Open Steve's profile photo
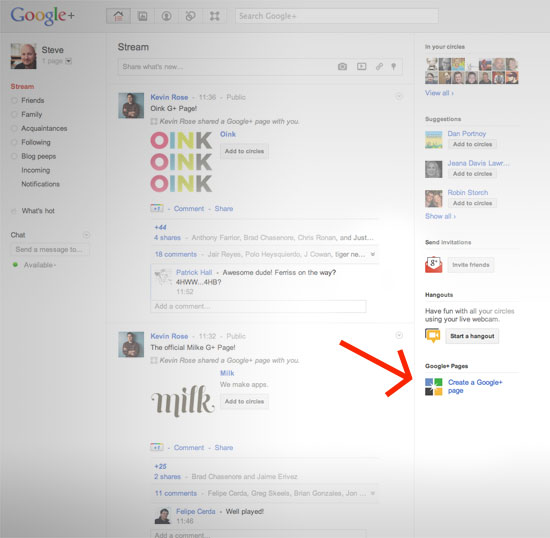The image size is (550, 538). coord(24,56)
